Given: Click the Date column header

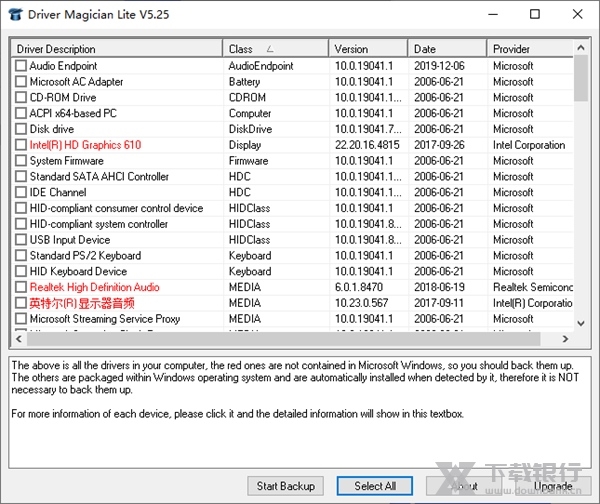Looking at the screenshot, I should click(x=446, y=49).
